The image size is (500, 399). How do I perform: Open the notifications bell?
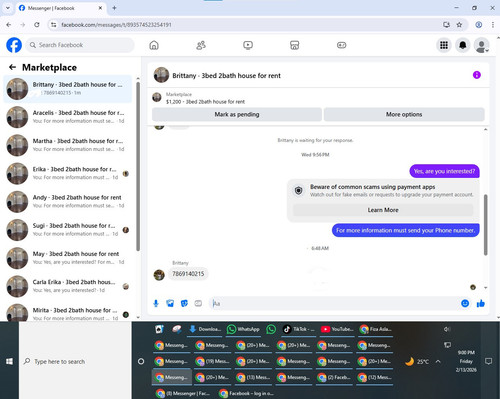click(x=463, y=45)
